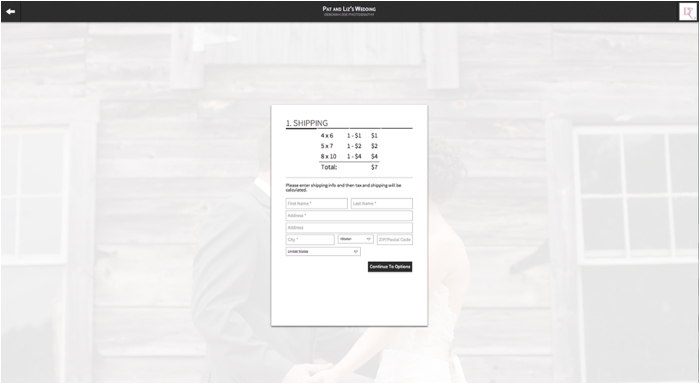
Task: Select the required Address field
Action: [349, 216]
